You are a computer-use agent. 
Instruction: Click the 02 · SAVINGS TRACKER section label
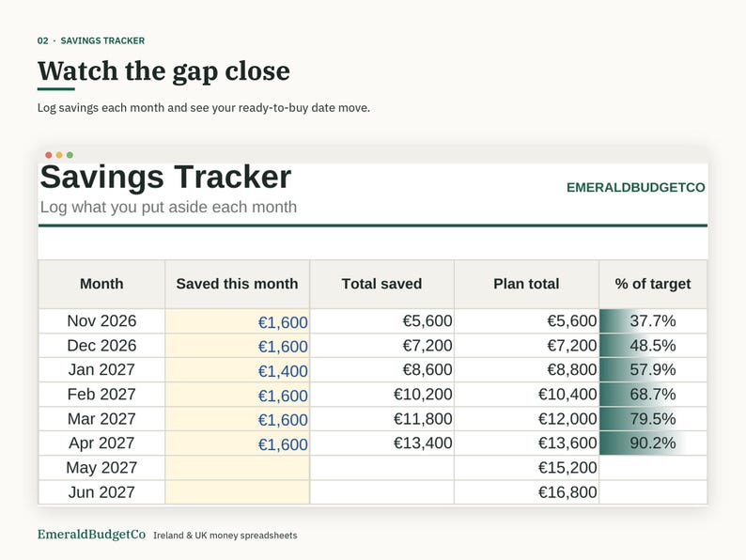point(91,41)
